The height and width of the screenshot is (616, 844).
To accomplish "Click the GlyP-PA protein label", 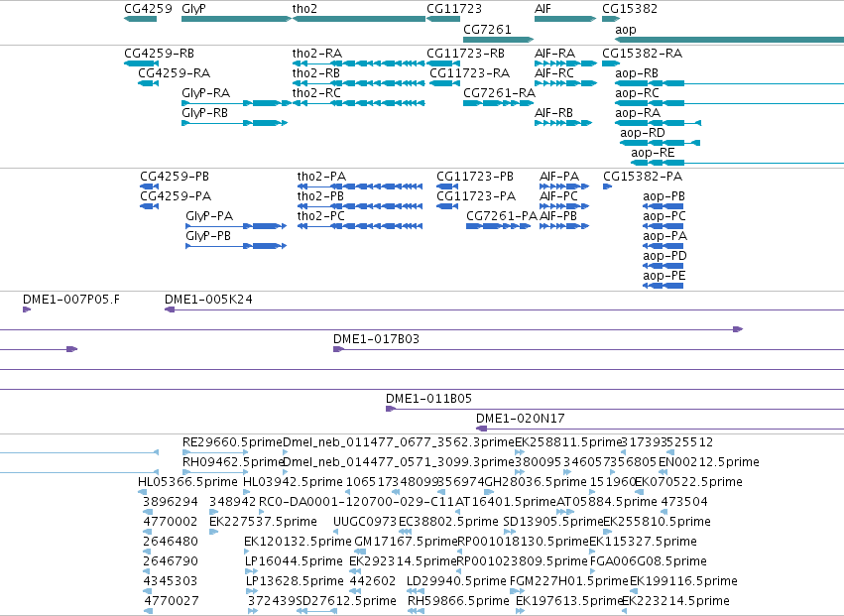I will pyautogui.click(x=209, y=216).
